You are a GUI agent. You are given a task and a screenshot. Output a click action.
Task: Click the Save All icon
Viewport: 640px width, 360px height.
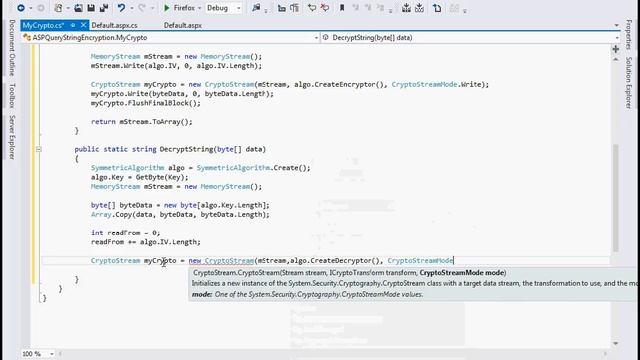click(104, 8)
